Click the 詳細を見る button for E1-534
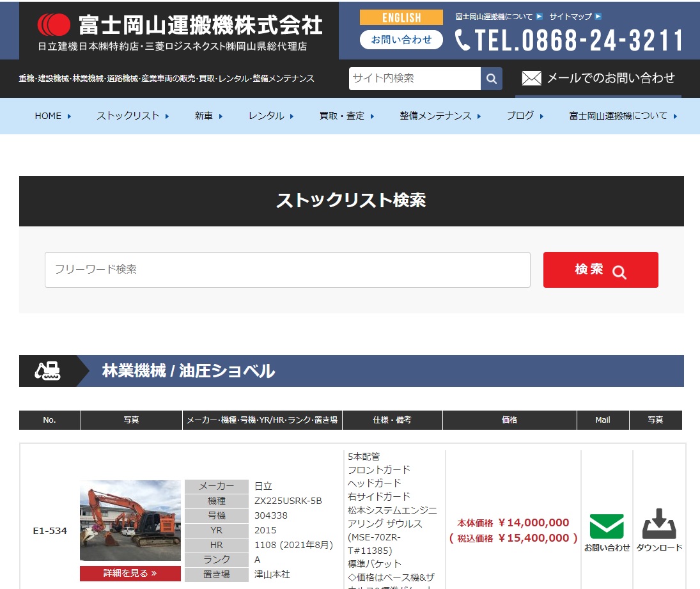The image size is (700, 589). [130, 574]
